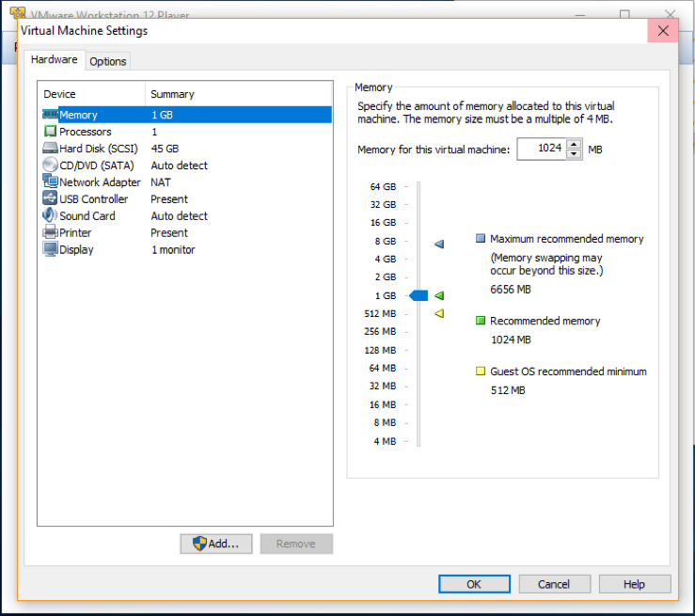Click the Cancel button

point(554,584)
